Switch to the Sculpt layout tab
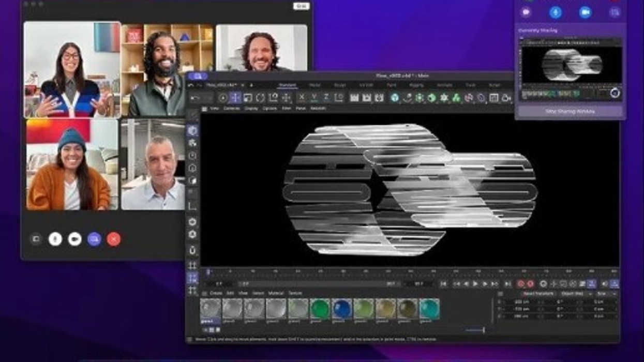This screenshot has width=644, height=362. 340,85
